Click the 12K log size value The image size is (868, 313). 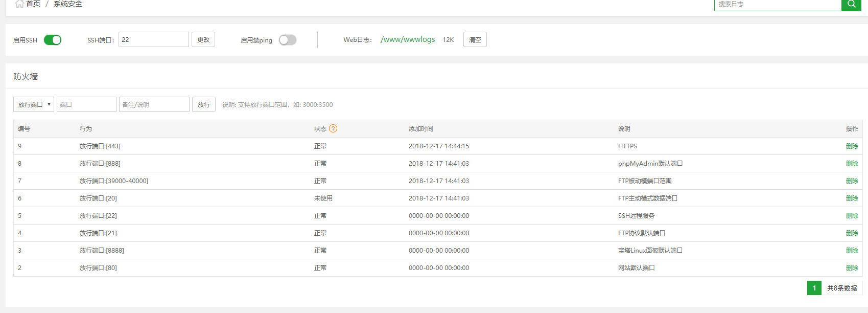[448, 39]
